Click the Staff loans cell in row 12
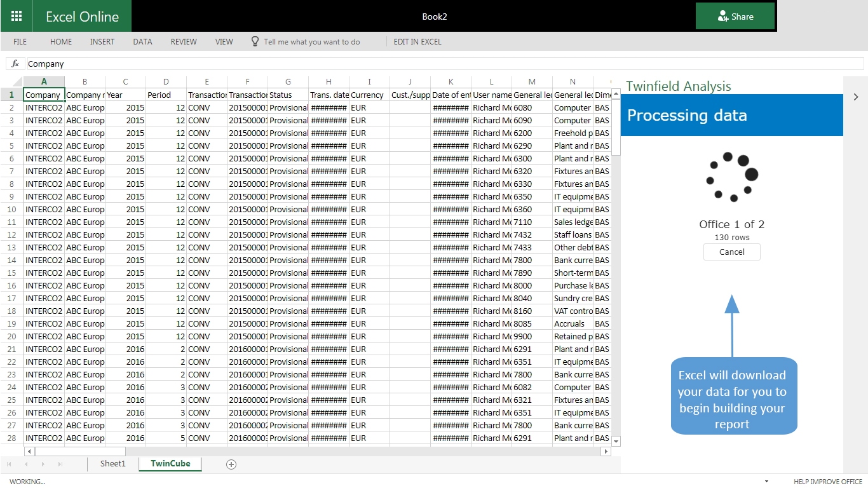The height and width of the screenshot is (488, 868). tap(573, 234)
